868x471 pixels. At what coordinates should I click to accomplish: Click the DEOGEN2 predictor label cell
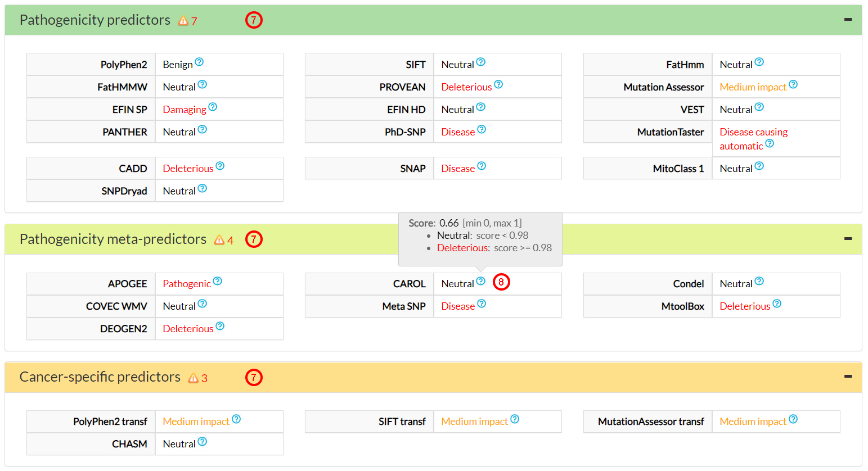(91, 329)
